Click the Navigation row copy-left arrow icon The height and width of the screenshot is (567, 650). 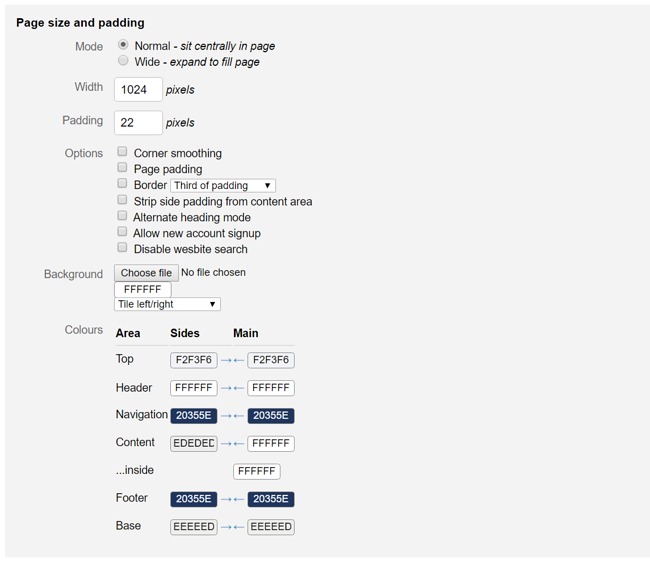tap(239, 416)
